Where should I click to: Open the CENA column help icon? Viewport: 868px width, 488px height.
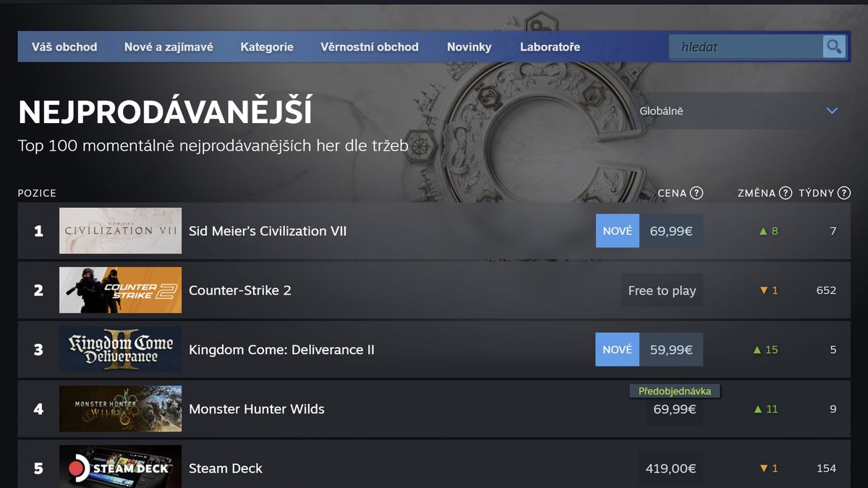(x=697, y=193)
